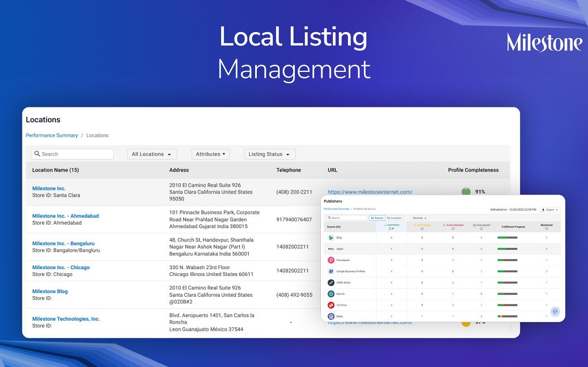
Task: Click the TomTom source icon
Action: (x=331, y=305)
